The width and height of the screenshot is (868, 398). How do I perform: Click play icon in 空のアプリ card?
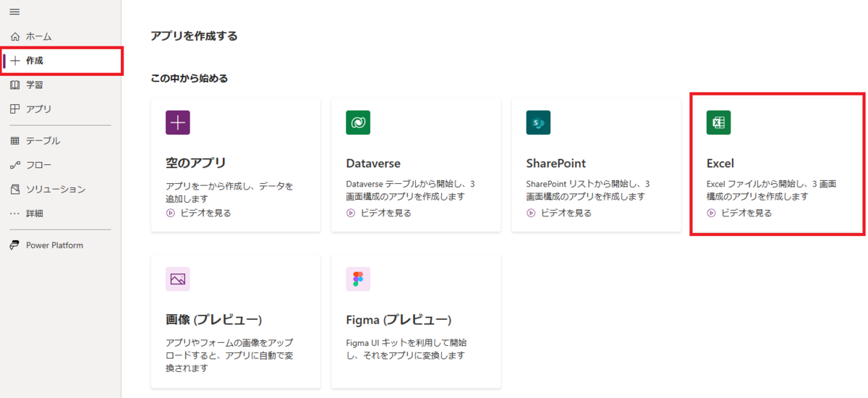click(170, 213)
